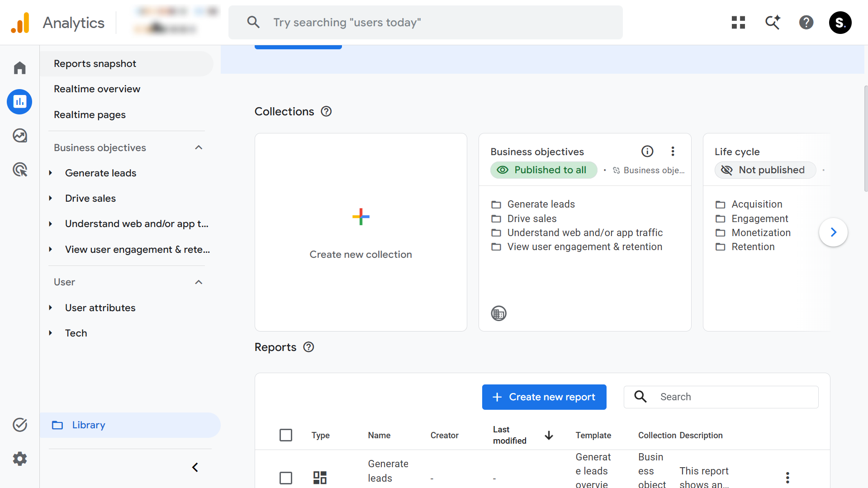Open View user engagement & retention folder
This screenshot has height=488, width=868.
pos(577,247)
